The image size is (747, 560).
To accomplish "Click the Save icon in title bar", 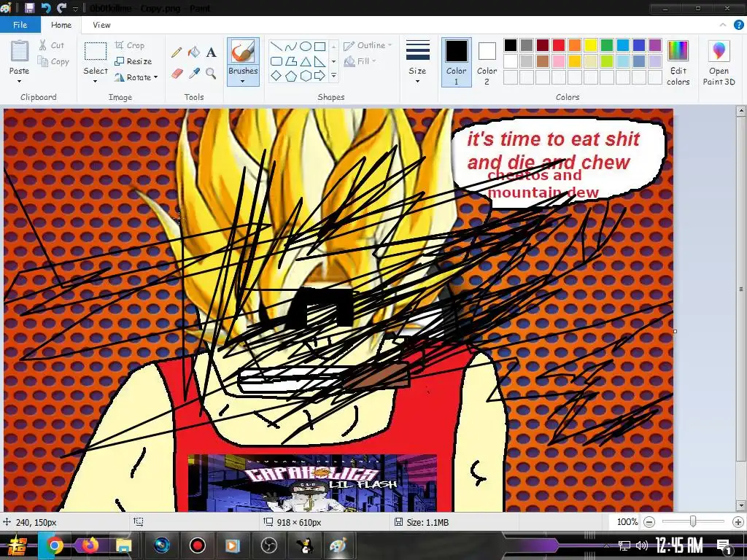I will coord(29,8).
